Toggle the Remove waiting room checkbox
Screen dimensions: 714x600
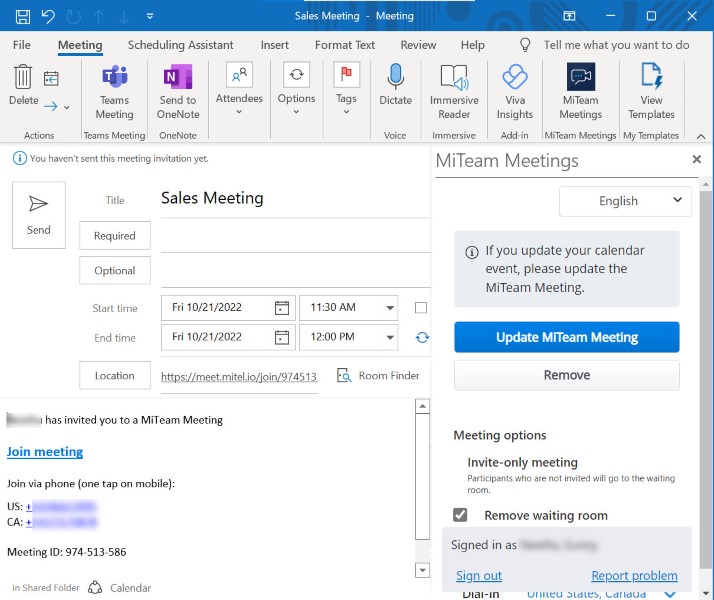[x=460, y=515]
